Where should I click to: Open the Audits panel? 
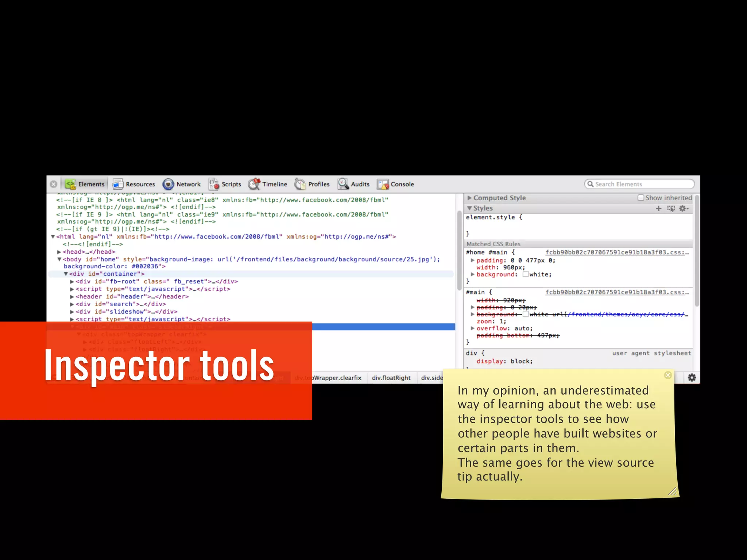click(x=353, y=184)
